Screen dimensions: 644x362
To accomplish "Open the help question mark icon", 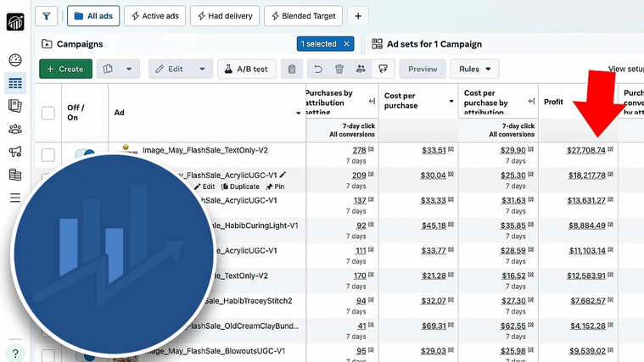I will 15,353.
